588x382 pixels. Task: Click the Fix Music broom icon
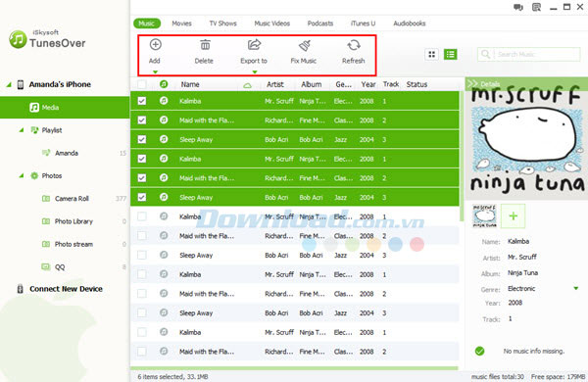[304, 45]
